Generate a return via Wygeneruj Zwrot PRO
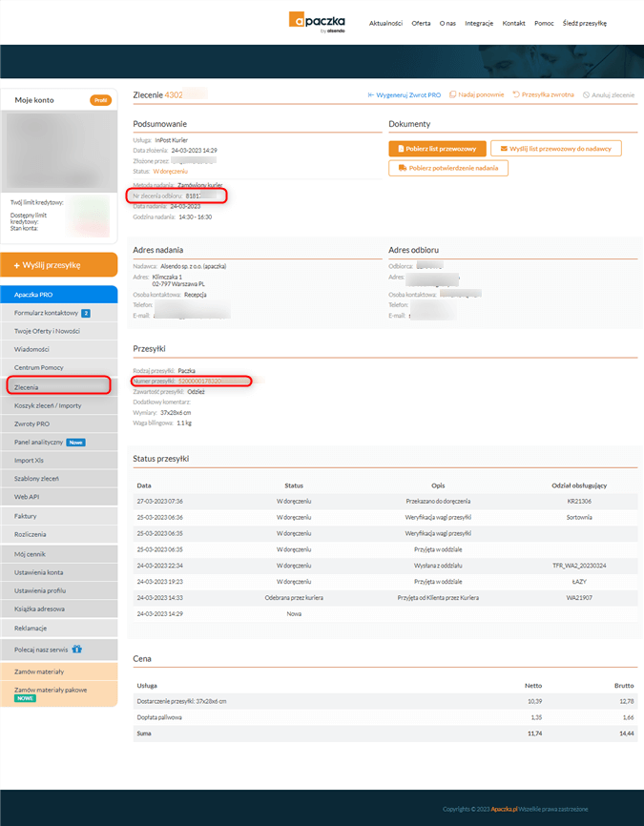This screenshot has height=826, width=644. pos(404,95)
